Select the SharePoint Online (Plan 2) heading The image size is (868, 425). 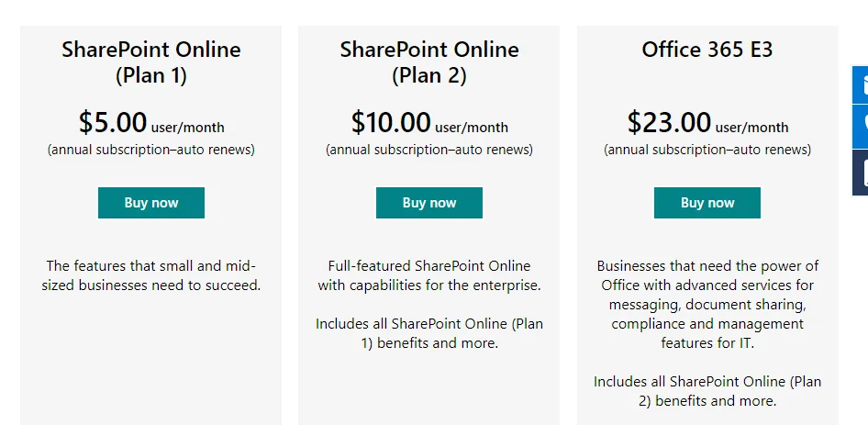click(429, 62)
